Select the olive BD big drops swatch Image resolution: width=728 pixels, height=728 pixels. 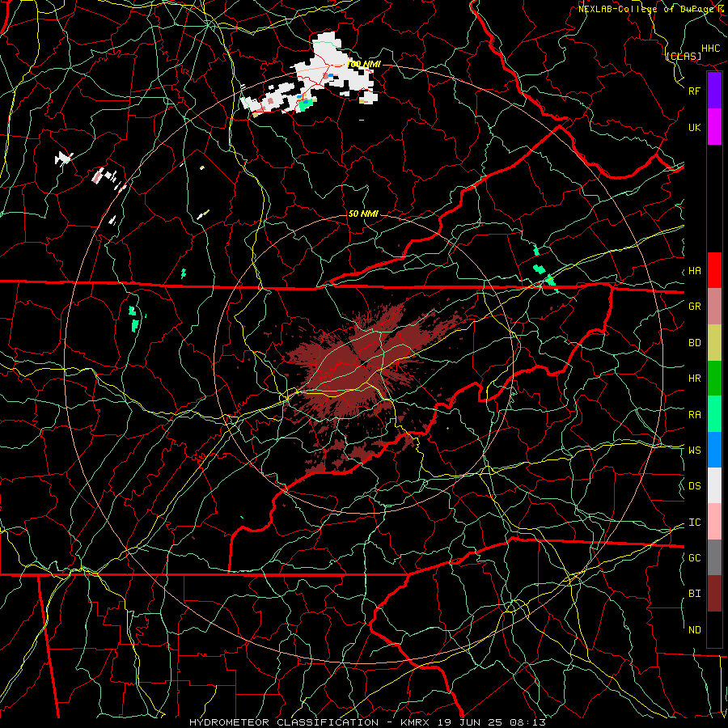click(x=714, y=343)
